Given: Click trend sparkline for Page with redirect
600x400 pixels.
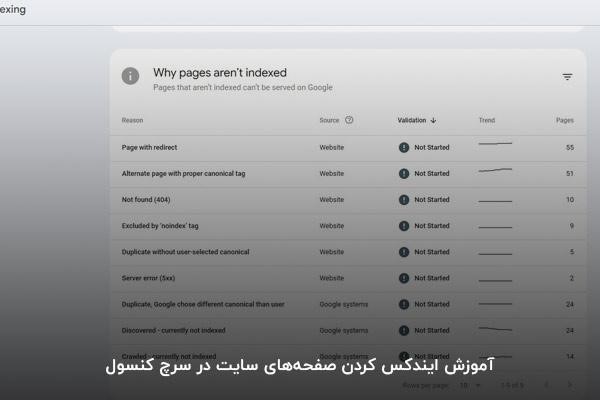Looking at the screenshot, I should (x=495, y=144).
